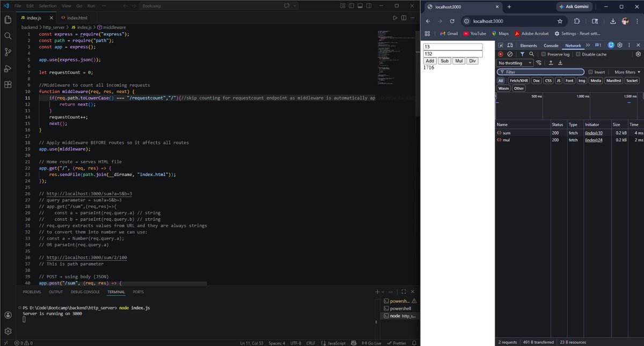This screenshot has width=644, height=346.
Task: Open VS Code overflow menu ellipsis
Action: point(104,5)
